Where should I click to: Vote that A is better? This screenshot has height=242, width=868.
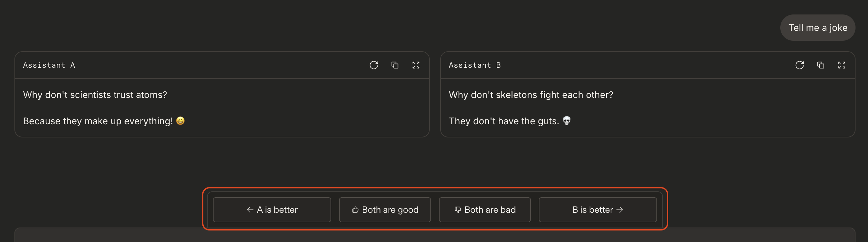[x=272, y=210]
